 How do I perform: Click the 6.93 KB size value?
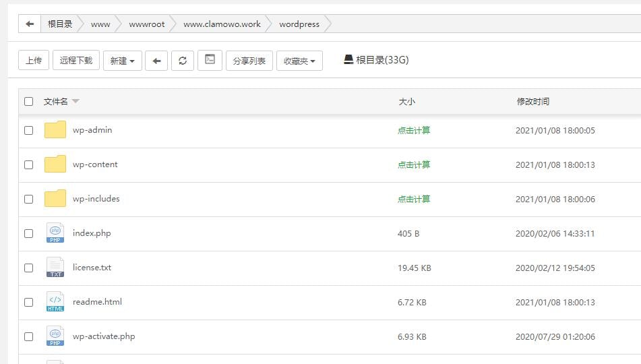(412, 336)
